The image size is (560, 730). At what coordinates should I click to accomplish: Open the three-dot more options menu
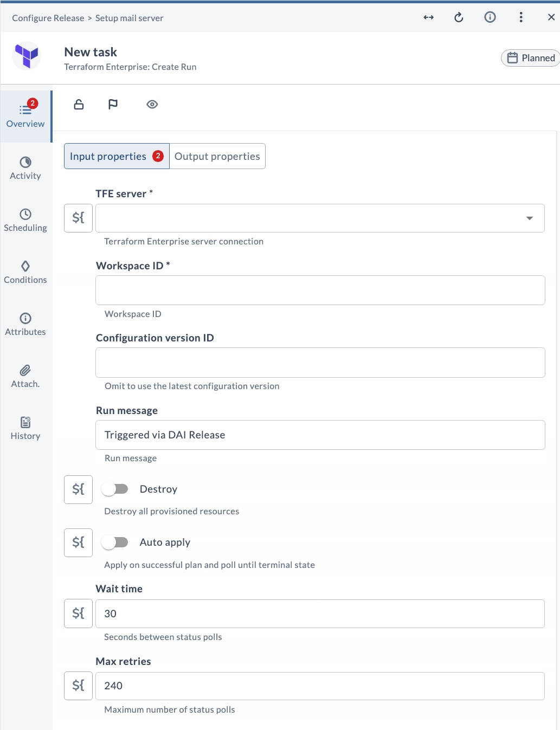[521, 17]
